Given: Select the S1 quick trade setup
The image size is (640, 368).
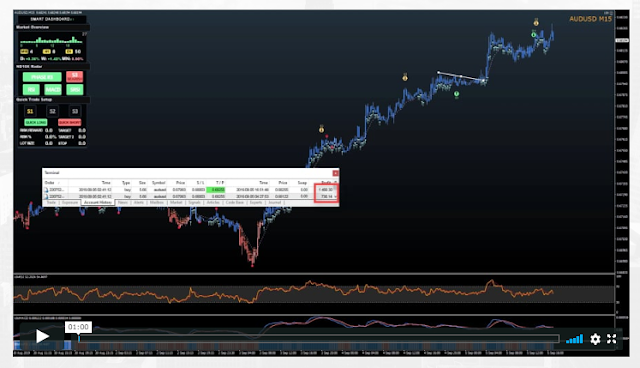Looking at the screenshot, I should (x=30, y=111).
